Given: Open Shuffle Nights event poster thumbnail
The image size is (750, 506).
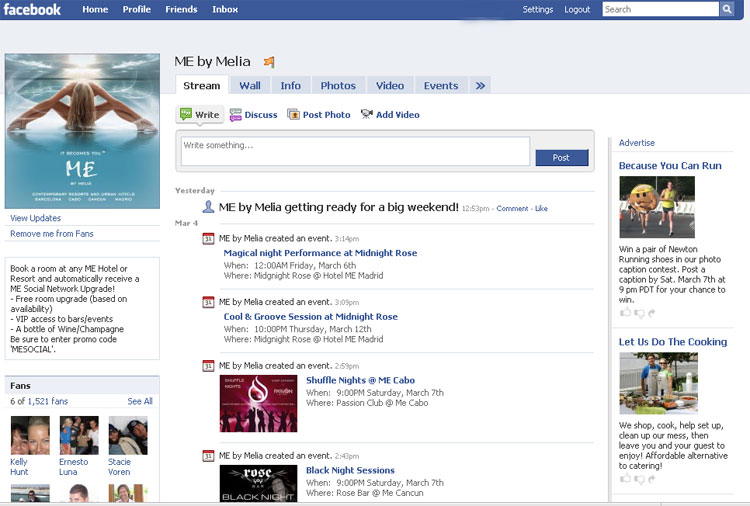Looking at the screenshot, I should pyautogui.click(x=258, y=404).
